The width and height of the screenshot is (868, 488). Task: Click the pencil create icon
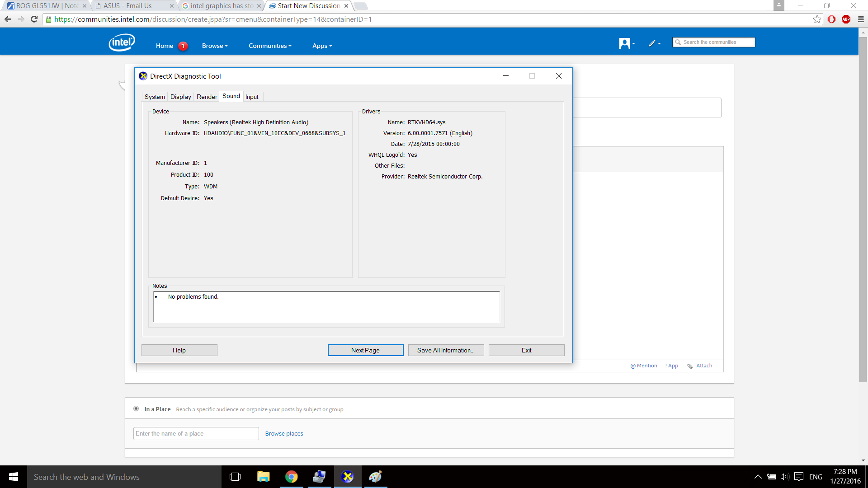point(653,43)
